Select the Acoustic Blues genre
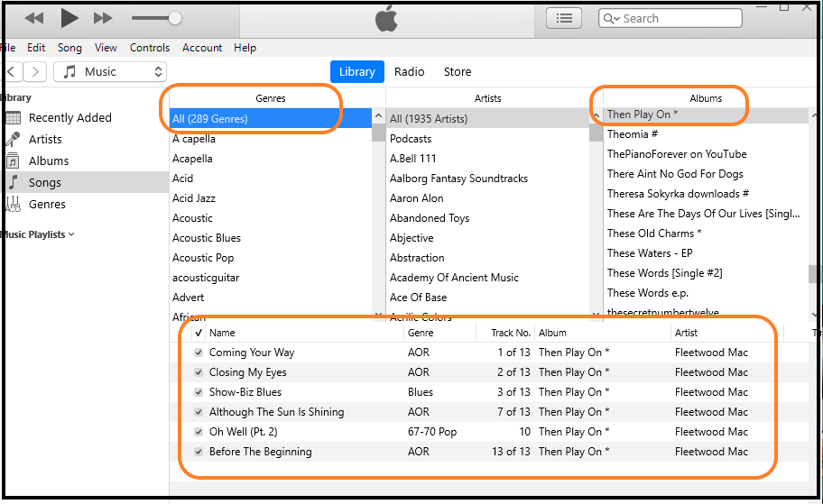This screenshot has width=823, height=504. click(207, 238)
